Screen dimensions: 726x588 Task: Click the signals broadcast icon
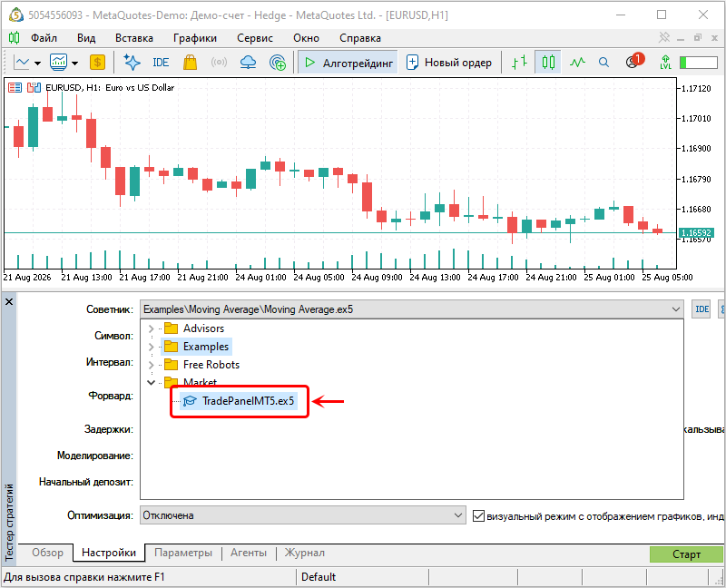(x=219, y=63)
